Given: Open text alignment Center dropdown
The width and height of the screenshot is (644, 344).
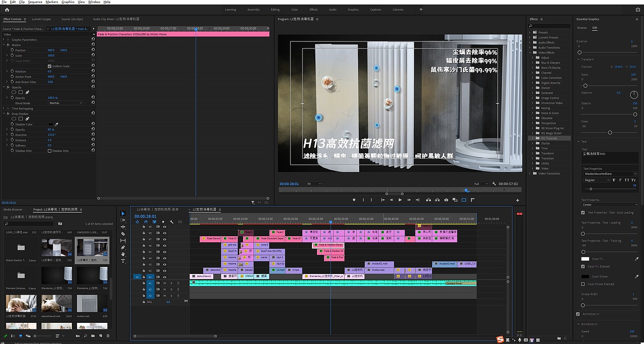Looking at the screenshot, I should [610, 204].
